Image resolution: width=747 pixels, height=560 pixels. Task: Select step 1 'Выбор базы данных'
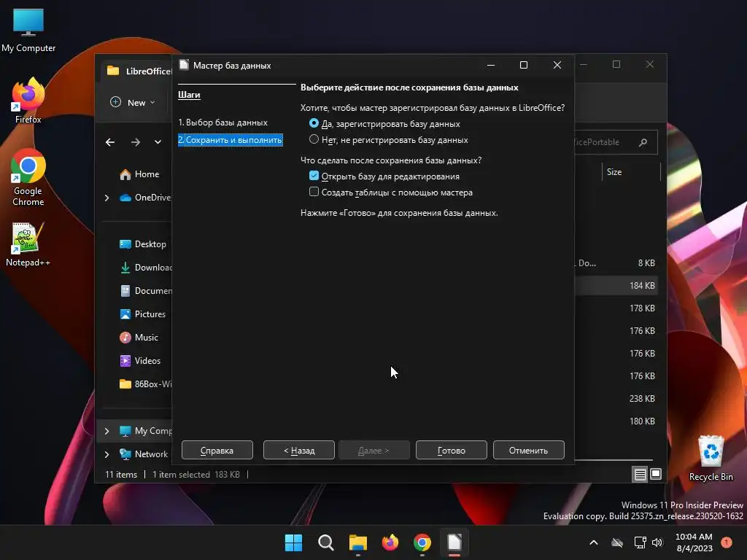(x=222, y=122)
